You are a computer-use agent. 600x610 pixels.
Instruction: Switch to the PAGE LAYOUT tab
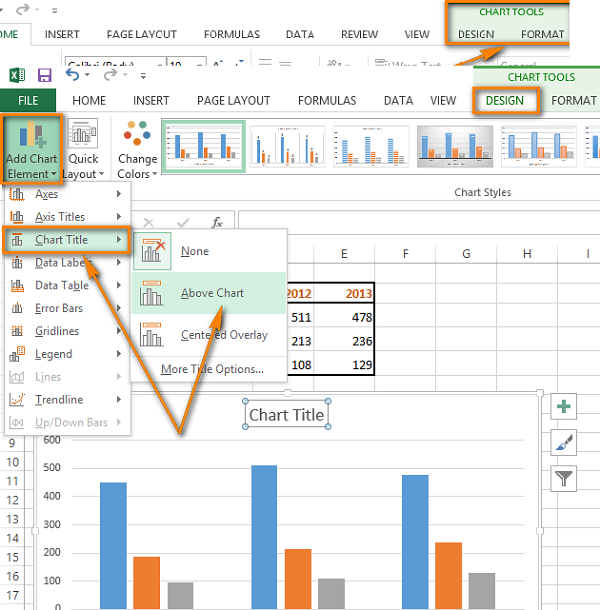233,100
